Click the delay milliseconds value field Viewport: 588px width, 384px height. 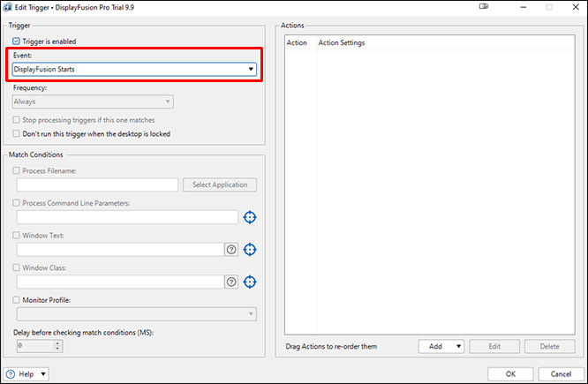(x=35, y=346)
